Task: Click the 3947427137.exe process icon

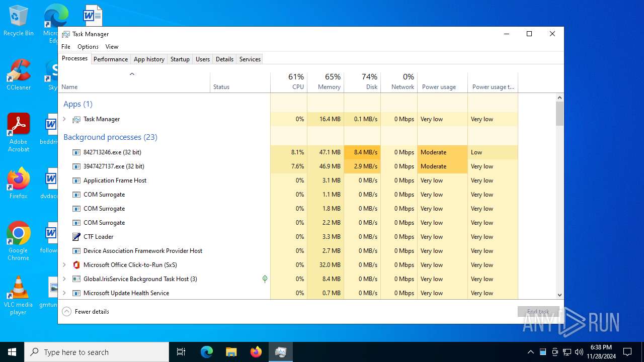Action: 76,166
